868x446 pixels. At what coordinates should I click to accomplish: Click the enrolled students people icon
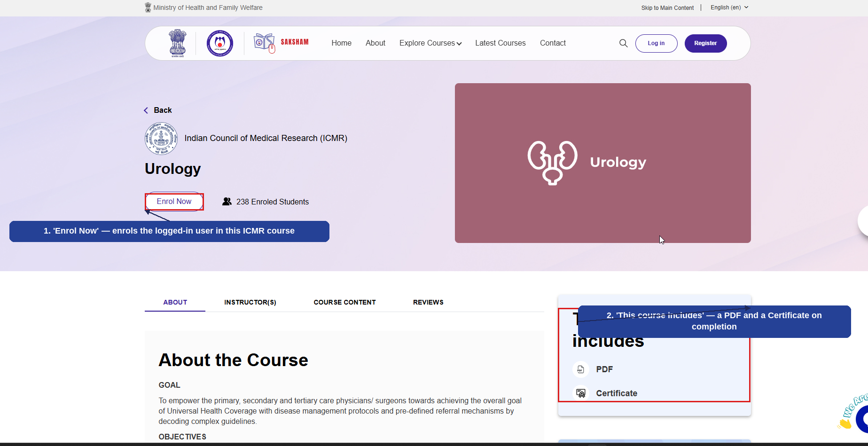click(227, 202)
